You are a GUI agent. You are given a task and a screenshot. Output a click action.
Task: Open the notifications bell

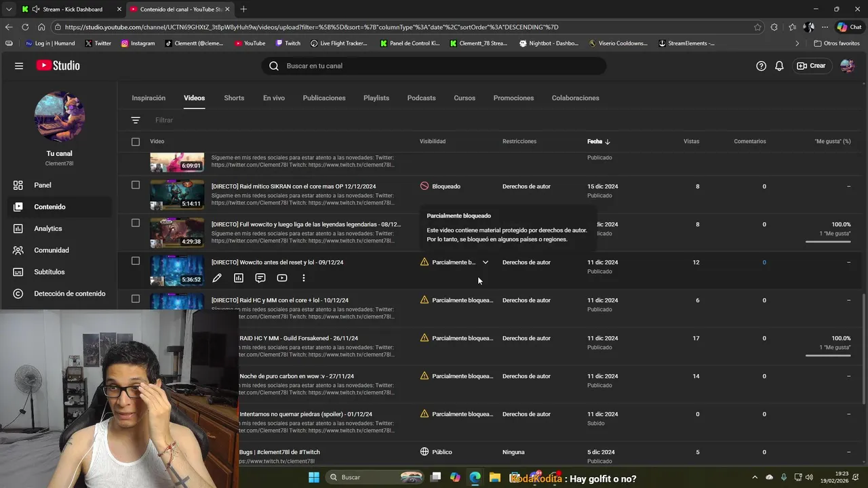(779, 66)
